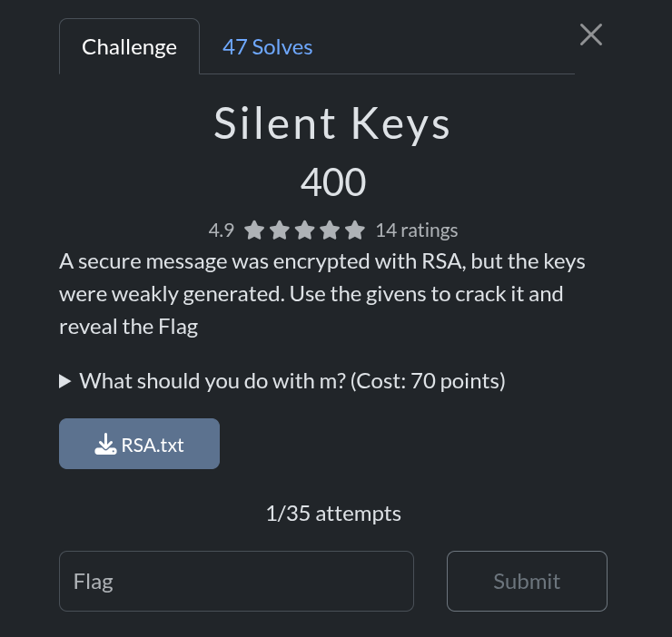Click the fifth rating star

355,230
